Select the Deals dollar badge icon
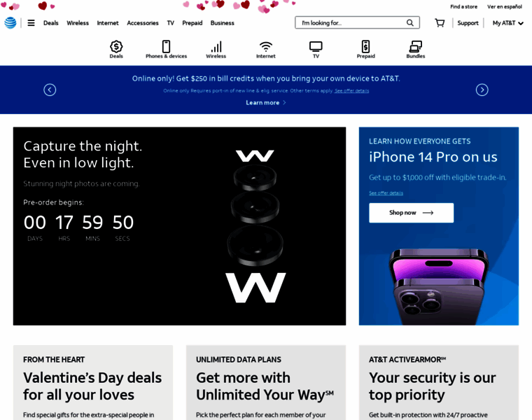Screen dimensions: 532x420 pos(116,46)
